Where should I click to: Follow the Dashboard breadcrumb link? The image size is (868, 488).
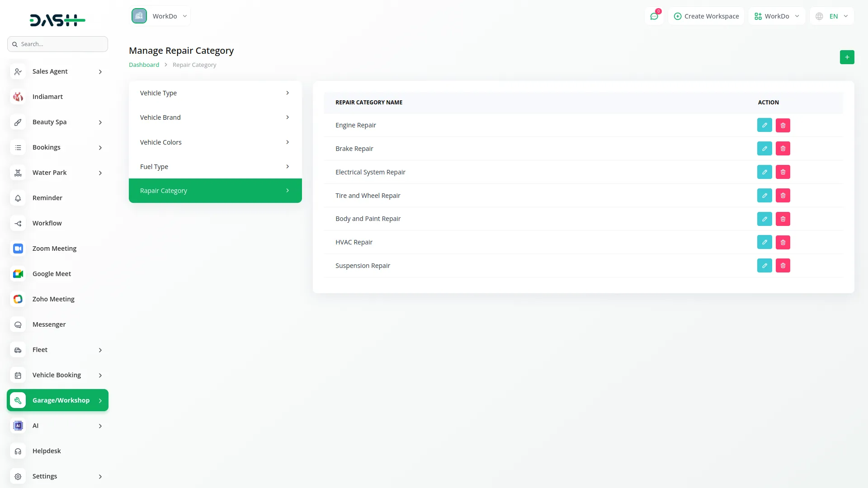click(x=144, y=65)
